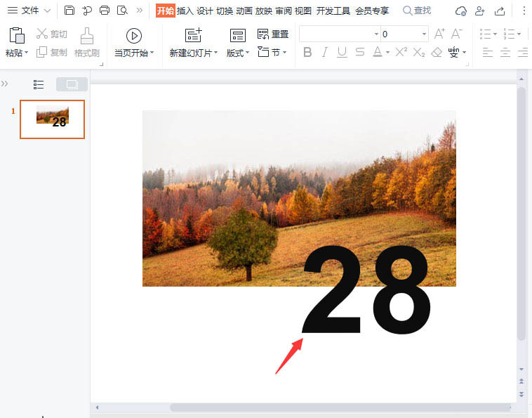The height and width of the screenshot is (418, 532).
Task: Select slide 1 thumbnail in panel
Action: point(52,119)
